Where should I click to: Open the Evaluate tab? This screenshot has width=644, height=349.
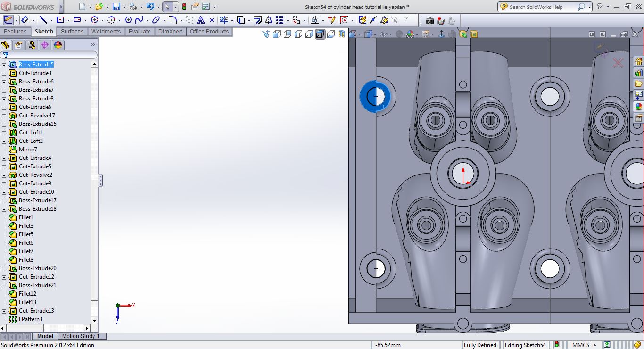tap(140, 32)
